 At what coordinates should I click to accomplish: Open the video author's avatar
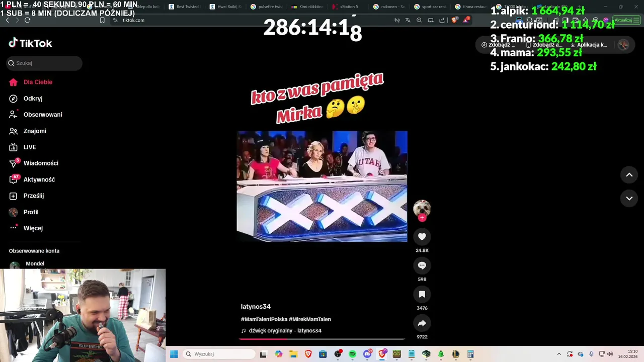pyautogui.click(x=422, y=208)
